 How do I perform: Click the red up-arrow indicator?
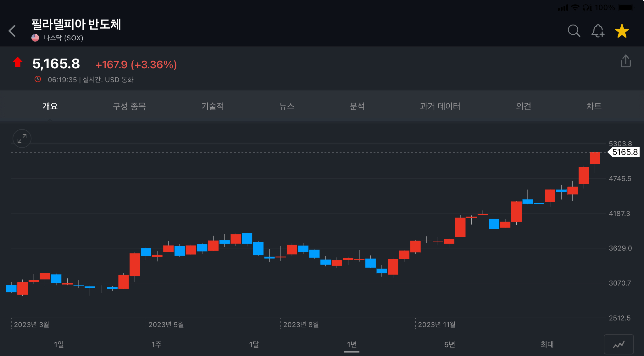point(18,62)
